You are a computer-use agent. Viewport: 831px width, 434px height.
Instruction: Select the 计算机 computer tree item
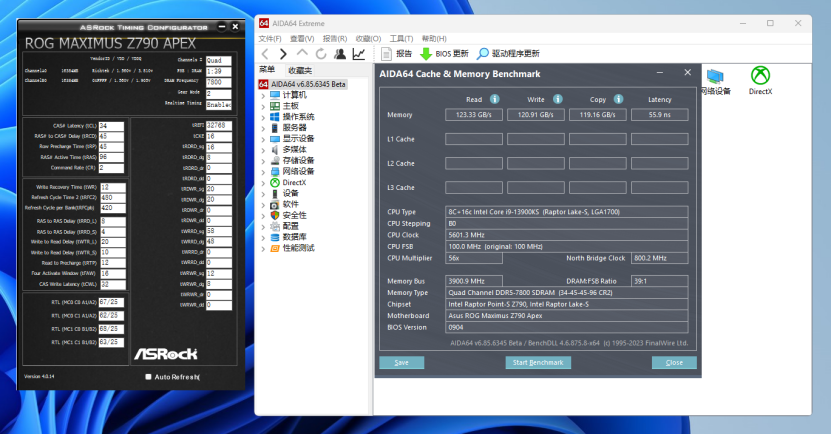294,95
